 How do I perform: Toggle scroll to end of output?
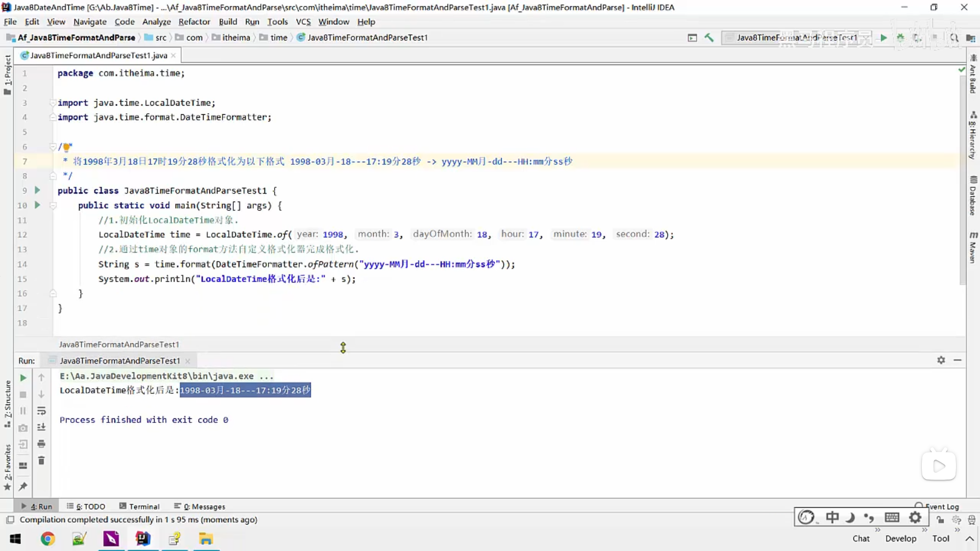point(41,427)
